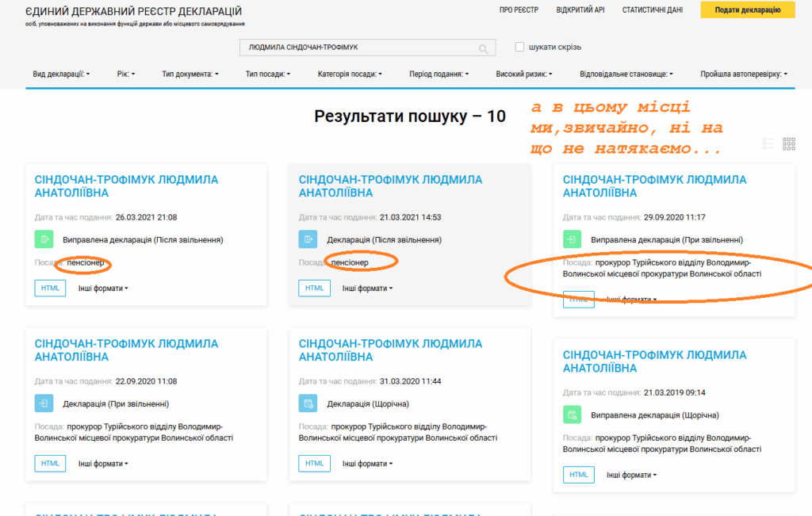Image resolution: width=812 pixels, height=516 pixels.
Task: Click green calendar icon on 21.03.2019 declaration
Action: click(572, 415)
